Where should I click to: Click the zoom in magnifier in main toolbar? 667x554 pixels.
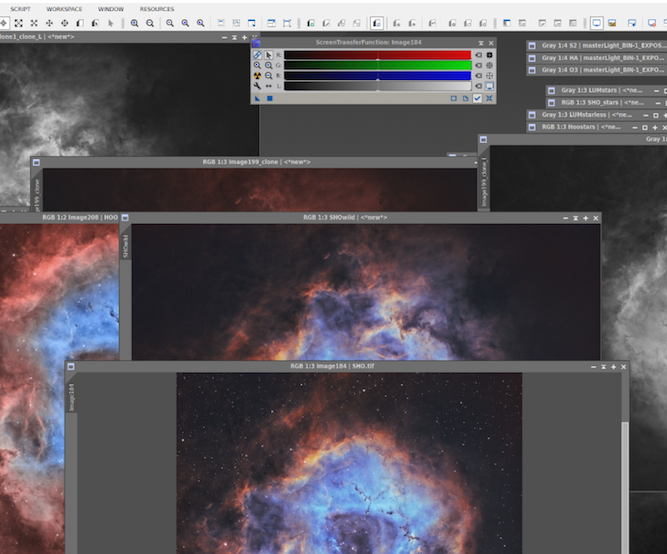(x=134, y=23)
